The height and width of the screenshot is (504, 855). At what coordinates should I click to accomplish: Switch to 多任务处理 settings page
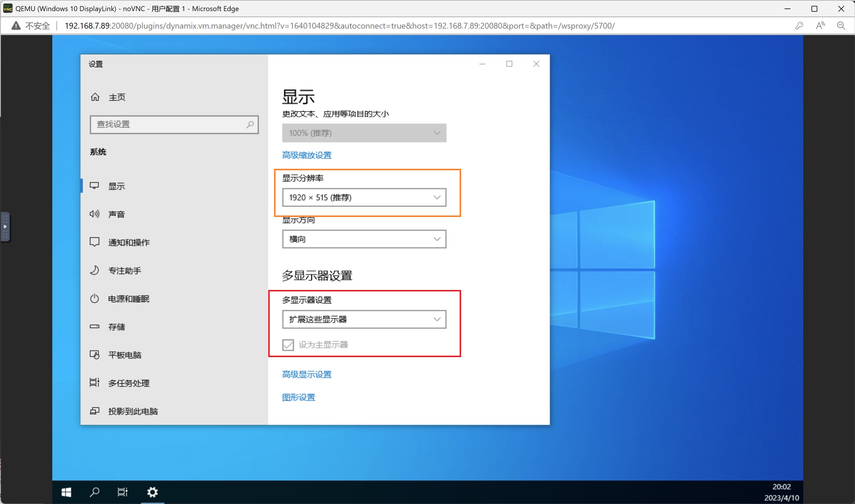coord(129,383)
